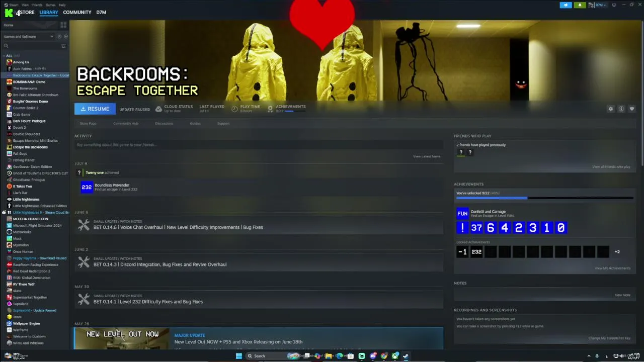Open File Explorer from the taskbar
Image resolution: width=644 pixels, height=362 pixels.
[329, 356]
